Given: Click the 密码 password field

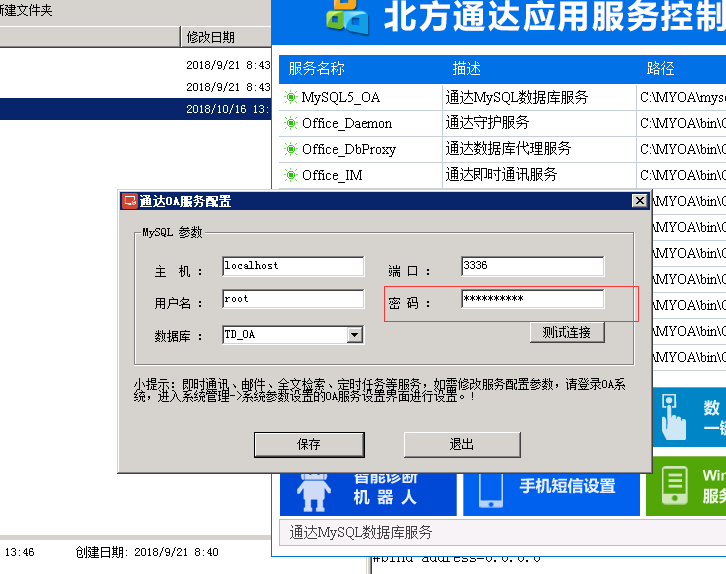Looking at the screenshot, I should point(532,299).
